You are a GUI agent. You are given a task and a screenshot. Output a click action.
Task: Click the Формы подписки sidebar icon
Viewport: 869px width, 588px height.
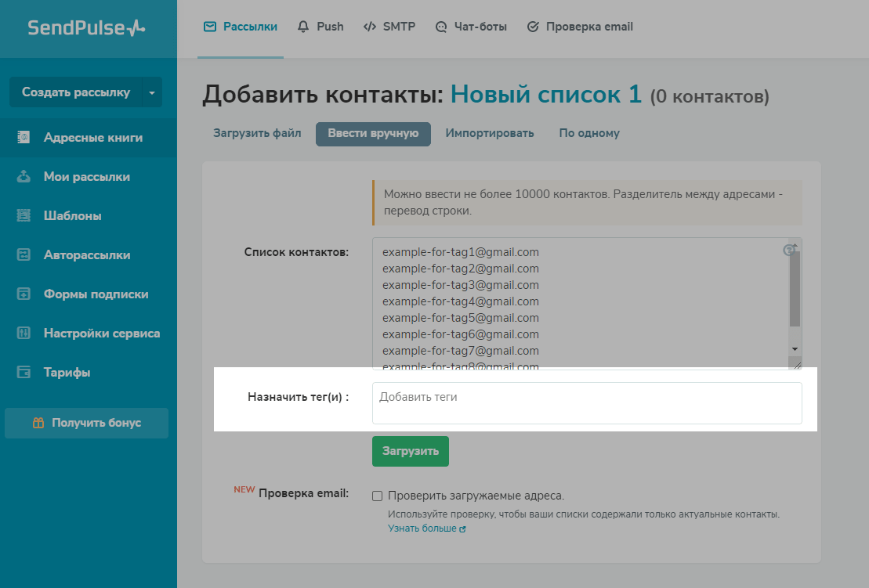[24, 294]
